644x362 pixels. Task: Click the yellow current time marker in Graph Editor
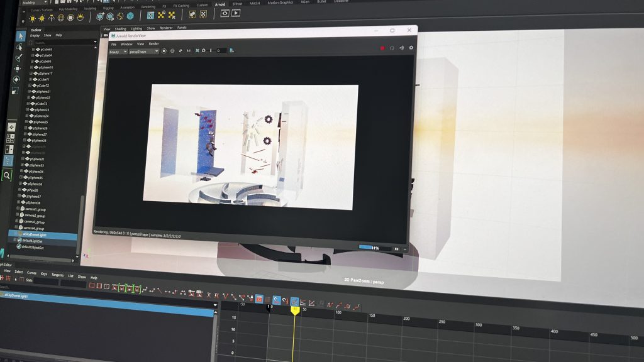[294, 310]
